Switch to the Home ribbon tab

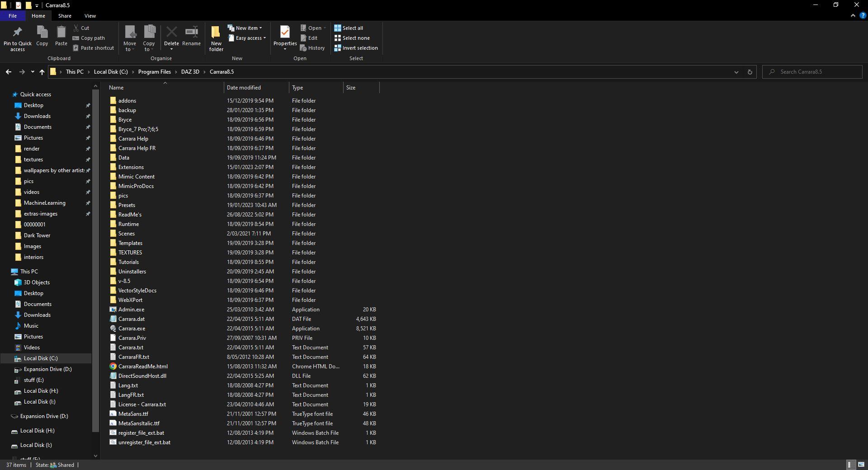click(x=38, y=16)
